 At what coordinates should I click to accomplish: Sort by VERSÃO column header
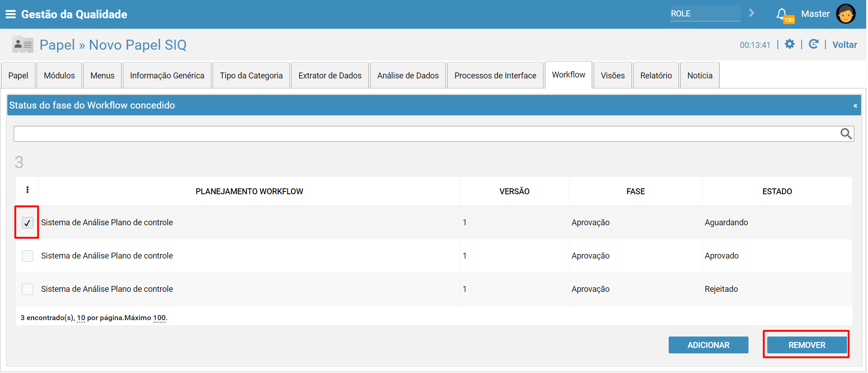[x=515, y=192]
